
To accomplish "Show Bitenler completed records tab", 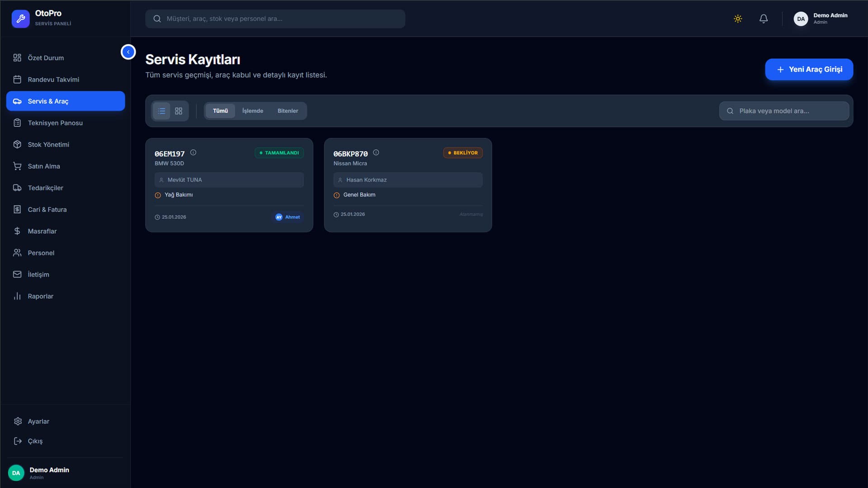I will (x=288, y=111).
